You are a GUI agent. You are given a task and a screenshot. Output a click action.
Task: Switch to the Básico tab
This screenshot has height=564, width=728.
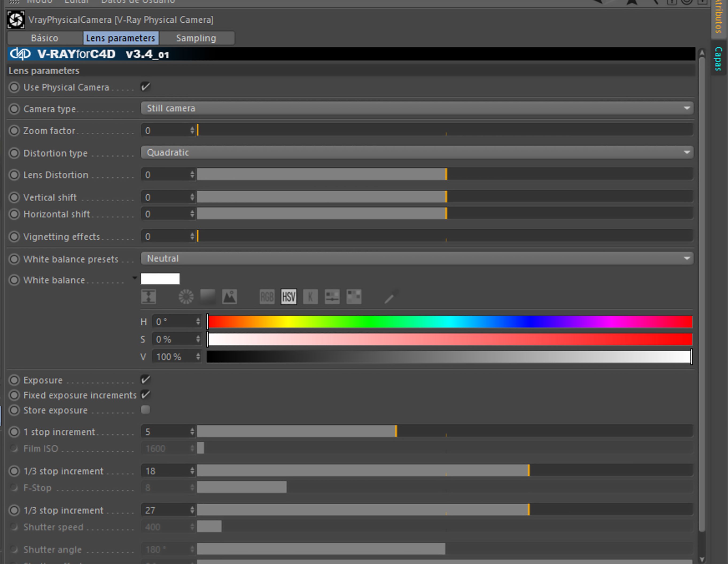tap(45, 38)
